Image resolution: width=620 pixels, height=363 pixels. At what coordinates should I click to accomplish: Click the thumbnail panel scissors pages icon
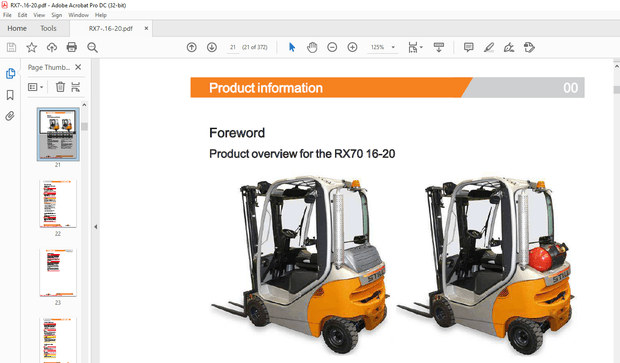click(x=76, y=87)
